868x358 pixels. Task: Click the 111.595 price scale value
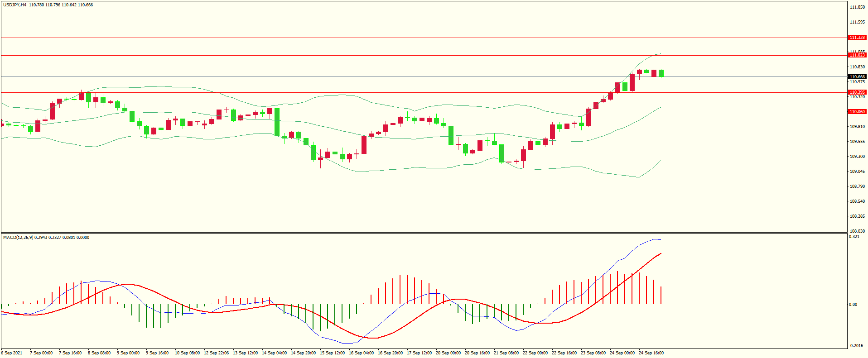pyautogui.click(x=857, y=22)
